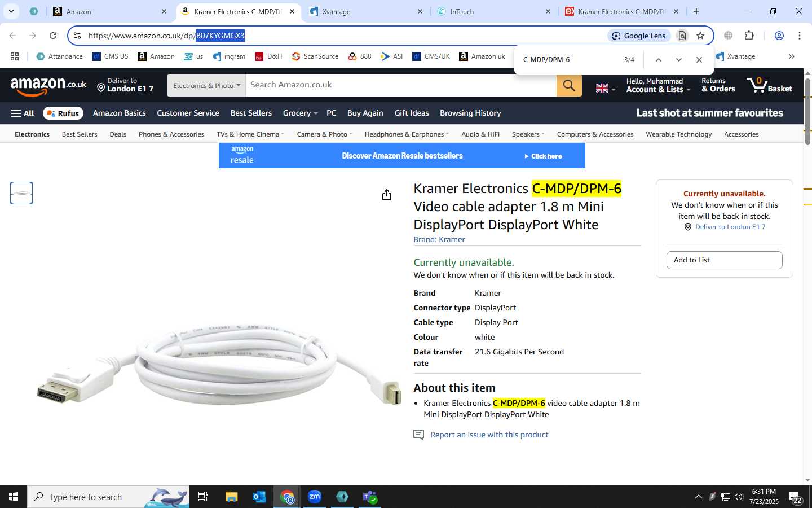Click the Search Amazon.co.uk input field
Image resolution: width=812 pixels, height=508 pixels.
[x=401, y=85]
